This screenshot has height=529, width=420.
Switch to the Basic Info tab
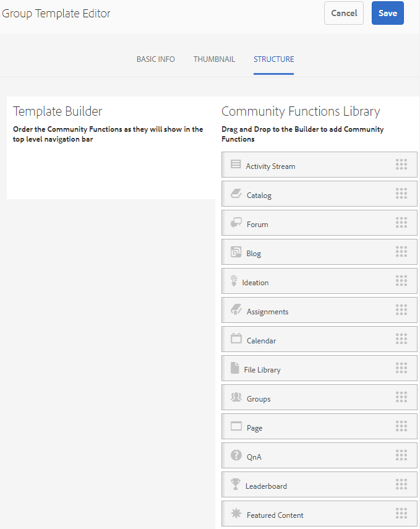[156, 59]
